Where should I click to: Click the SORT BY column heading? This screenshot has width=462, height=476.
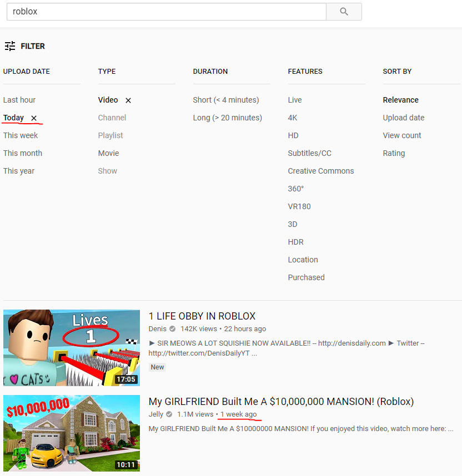click(x=397, y=72)
